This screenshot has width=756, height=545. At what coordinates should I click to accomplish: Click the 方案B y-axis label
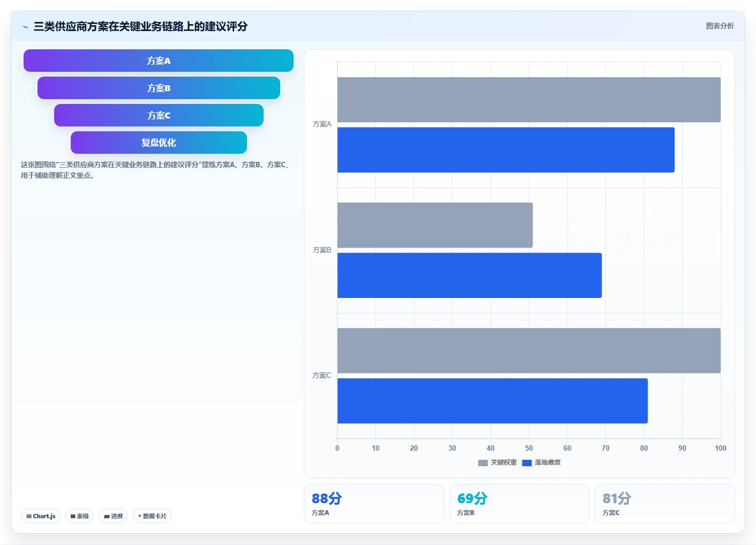pyautogui.click(x=322, y=250)
